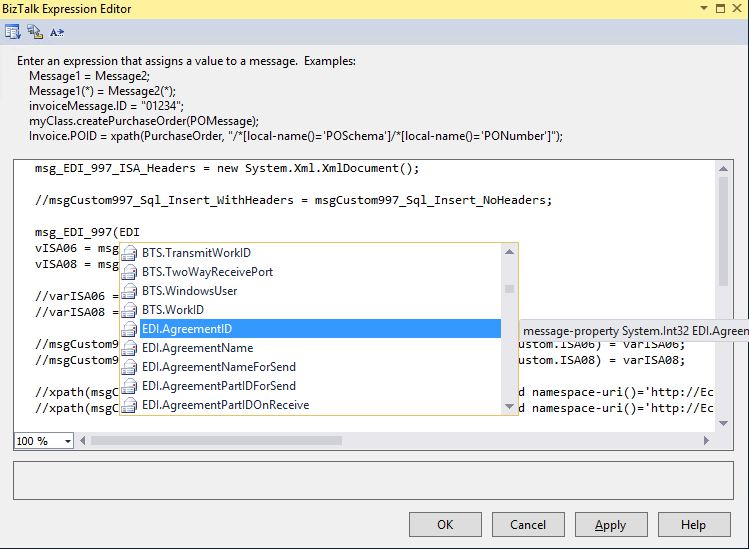Click the 'varISA08;' text at line end
Viewport: 749px width, 549px height.
coord(653,360)
